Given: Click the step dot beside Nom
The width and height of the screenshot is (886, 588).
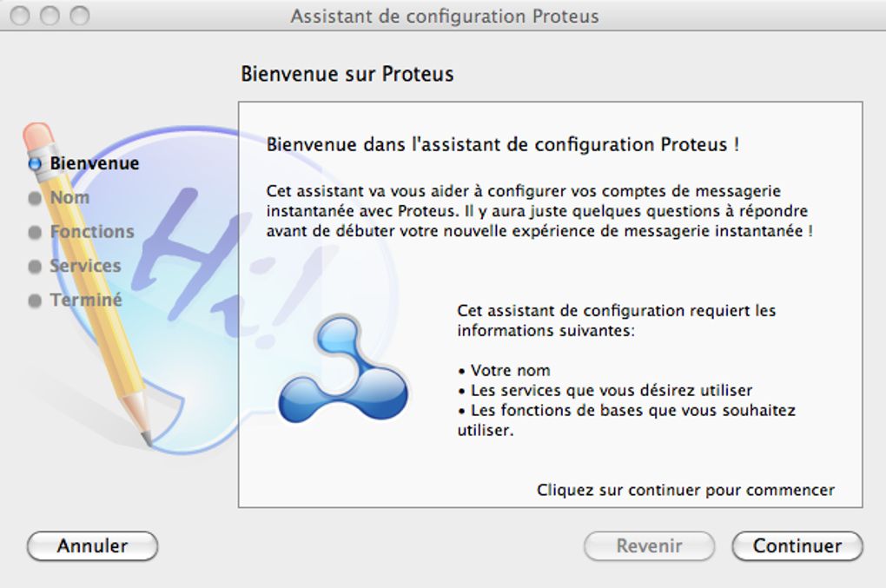Looking at the screenshot, I should click(35, 197).
